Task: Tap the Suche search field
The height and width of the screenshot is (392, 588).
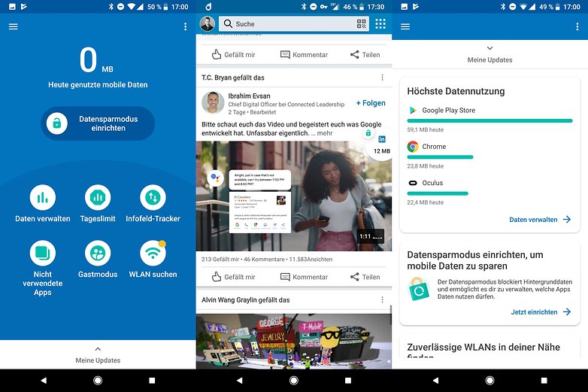Action: pyautogui.click(x=294, y=23)
